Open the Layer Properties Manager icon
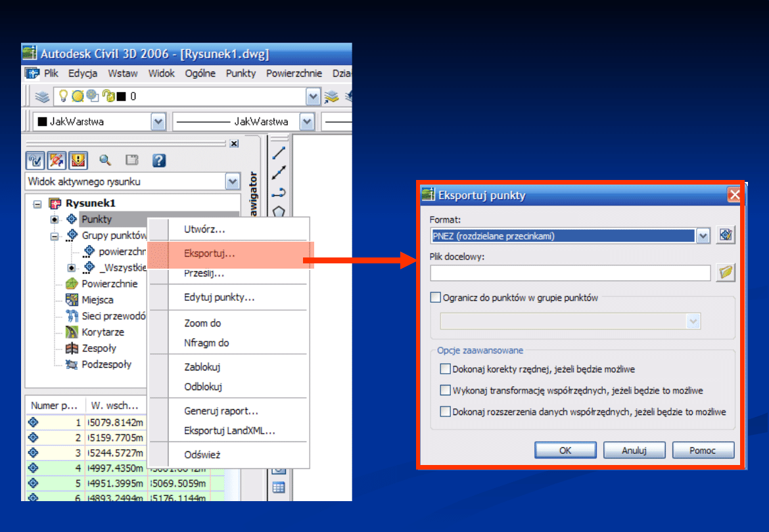769x532 pixels. click(x=42, y=97)
